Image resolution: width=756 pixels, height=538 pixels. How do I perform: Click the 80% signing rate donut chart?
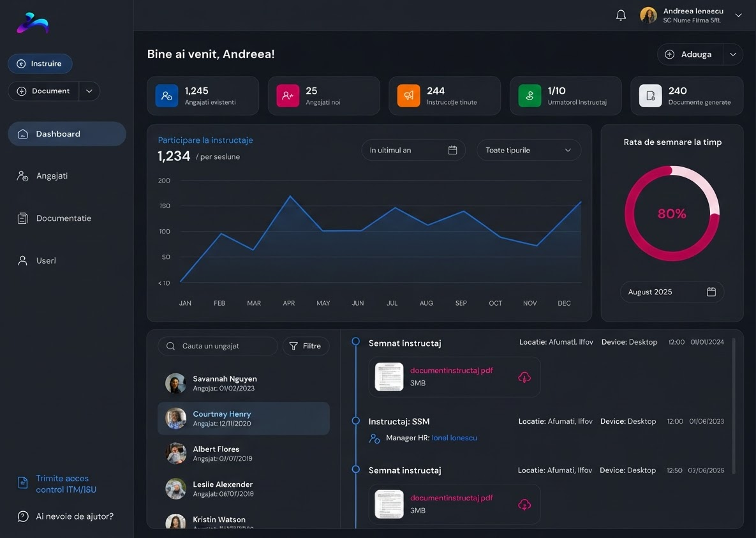pyautogui.click(x=672, y=213)
